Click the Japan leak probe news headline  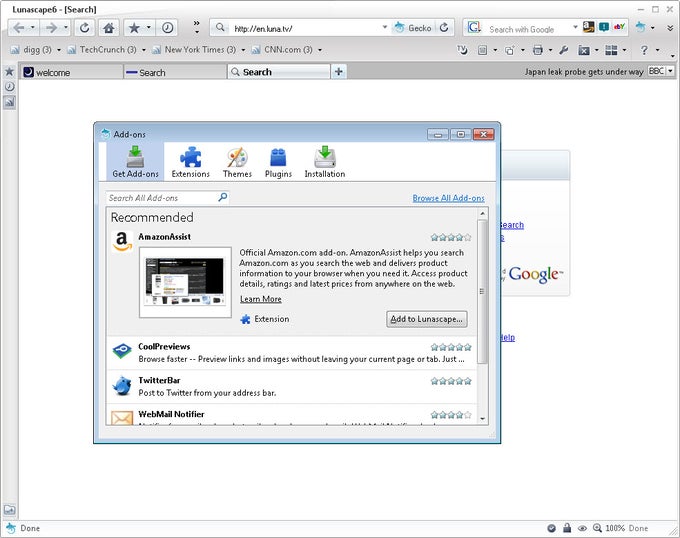point(584,72)
